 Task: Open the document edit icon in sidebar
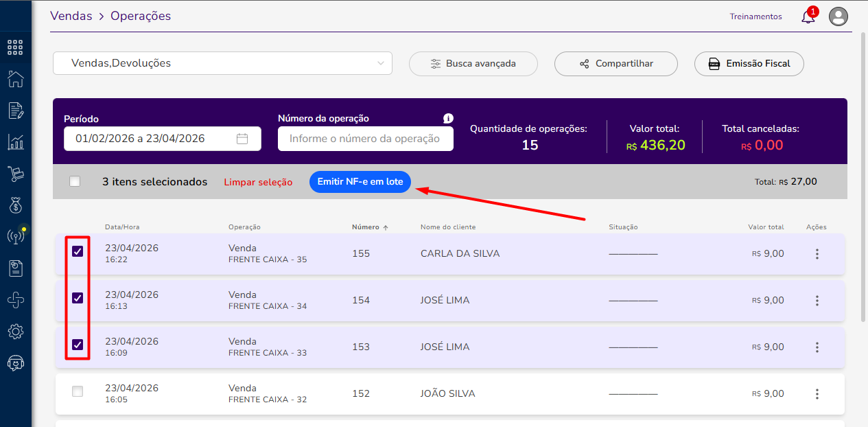(x=15, y=111)
